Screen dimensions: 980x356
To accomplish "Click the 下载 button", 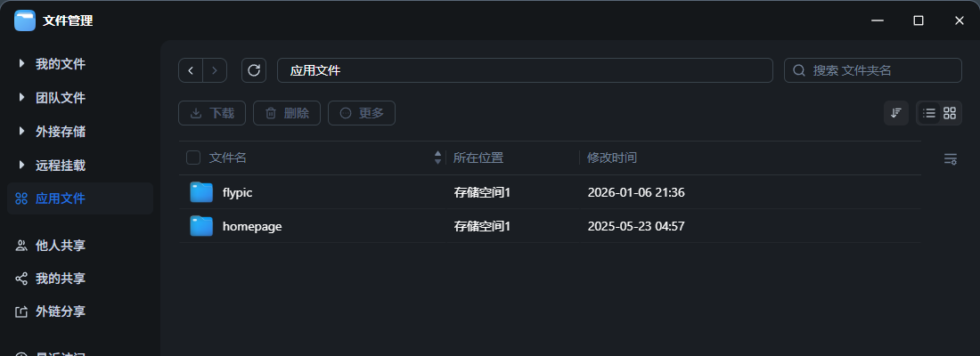I will point(212,113).
